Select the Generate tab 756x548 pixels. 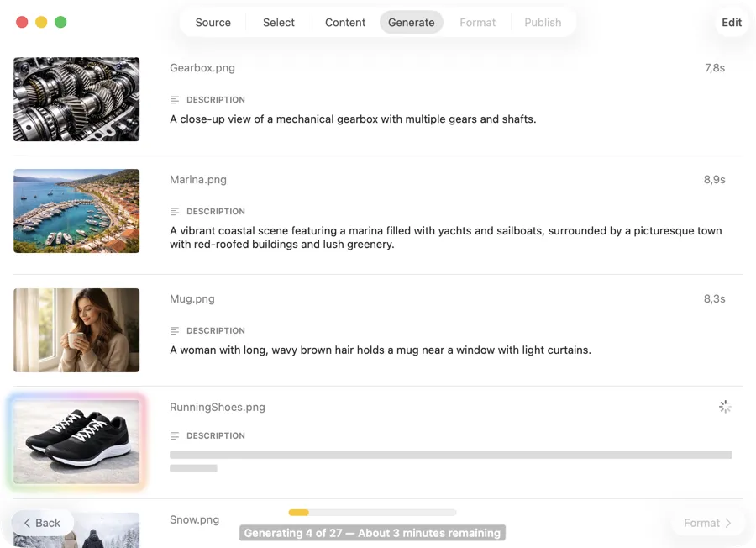point(411,23)
